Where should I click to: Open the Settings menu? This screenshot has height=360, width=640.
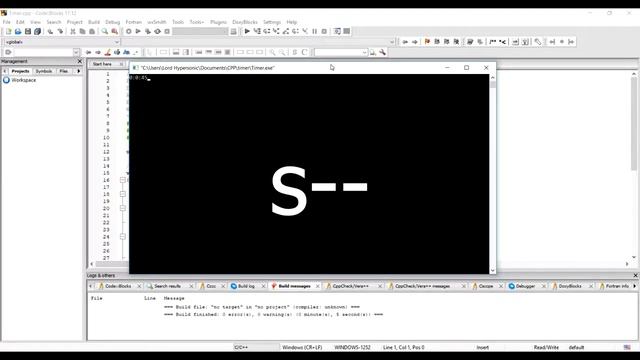tap(272, 22)
